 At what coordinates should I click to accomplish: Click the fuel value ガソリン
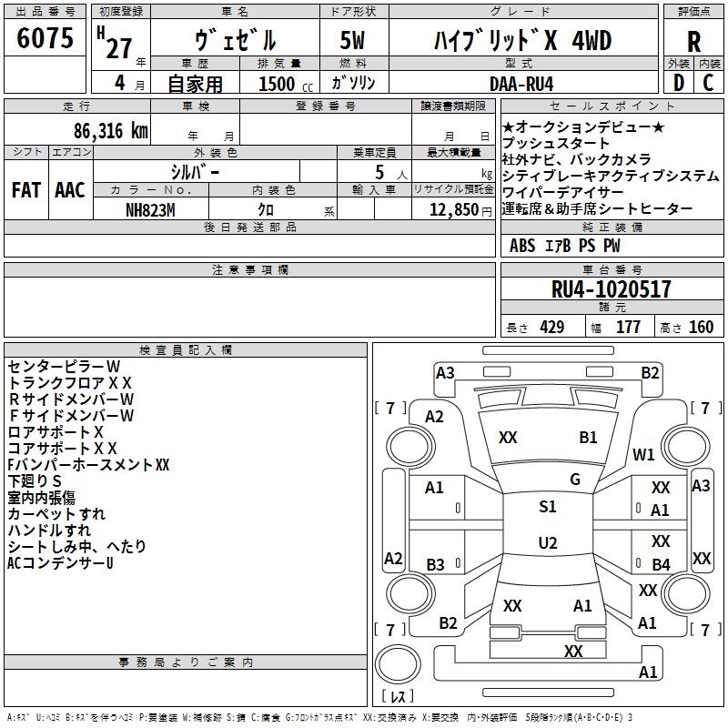[x=353, y=83]
